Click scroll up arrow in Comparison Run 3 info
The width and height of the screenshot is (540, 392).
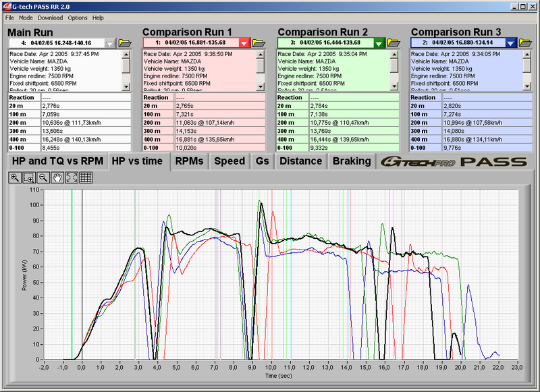tap(527, 55)
